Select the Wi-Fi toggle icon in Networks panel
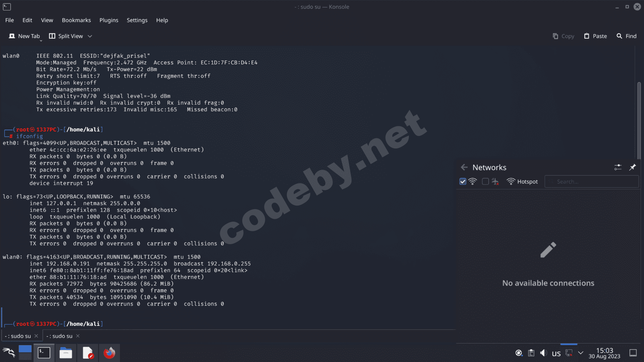 pyautogui.click(x=472, y=181)
